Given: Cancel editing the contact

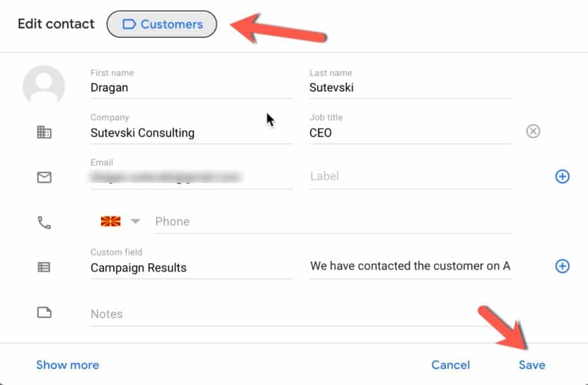Looking at the screenshot, I should point(450,365).
